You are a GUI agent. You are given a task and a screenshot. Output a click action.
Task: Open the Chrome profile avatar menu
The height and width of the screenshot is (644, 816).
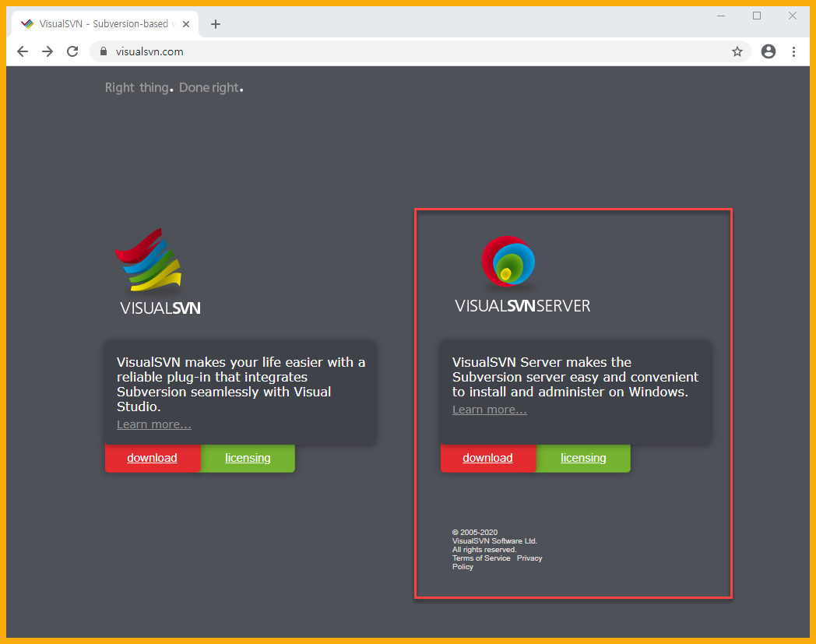(769, 51)
